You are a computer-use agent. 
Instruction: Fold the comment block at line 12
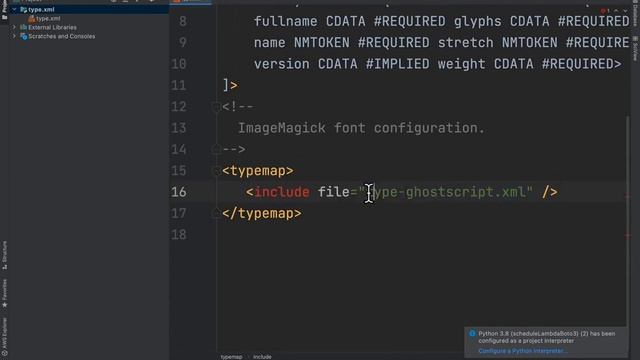[x=216, y=107]
